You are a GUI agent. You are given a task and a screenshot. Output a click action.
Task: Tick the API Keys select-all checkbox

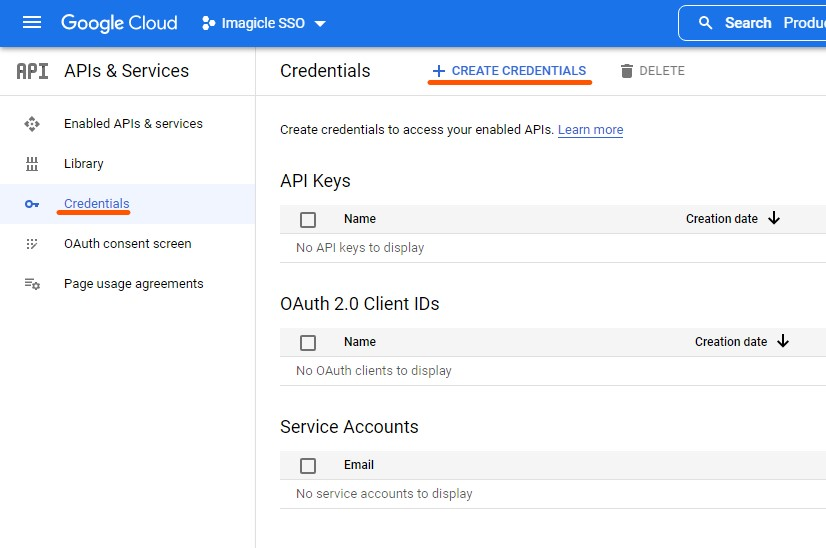308,219
